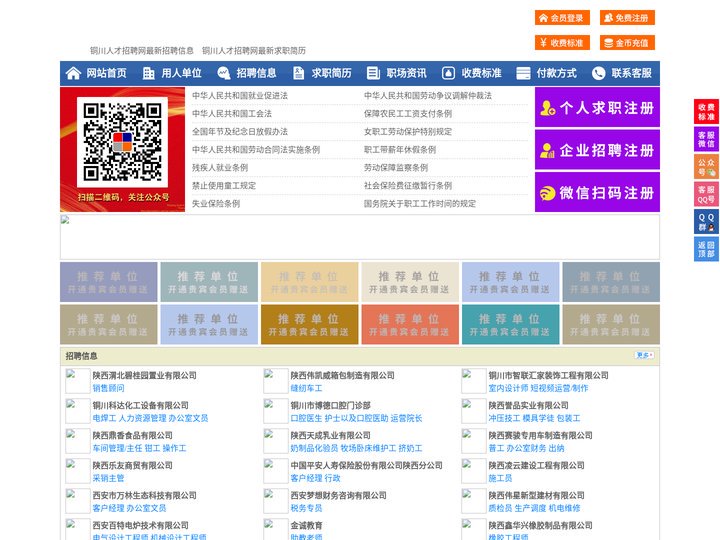The image size is (720, 540).
Task: Open 税务专员 job link
Action: [x=306, y=508]
